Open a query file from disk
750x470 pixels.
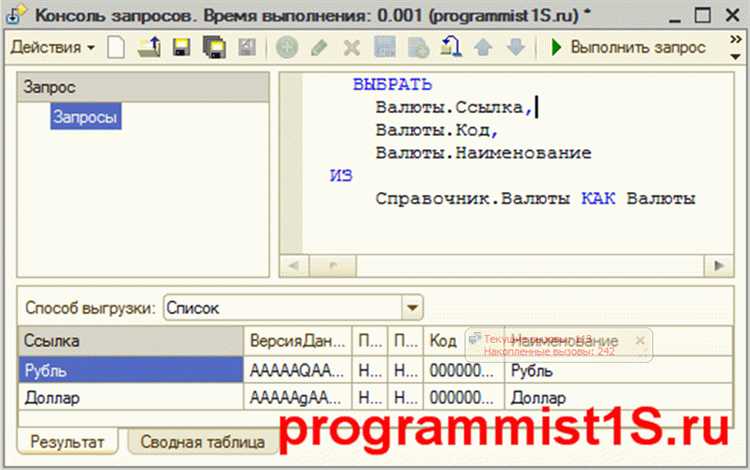(x=149, y=47)
